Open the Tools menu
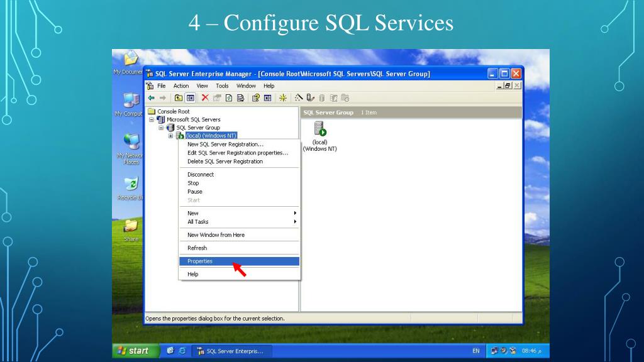The width and height of the screenshot is (644, 362). point(222,85)
